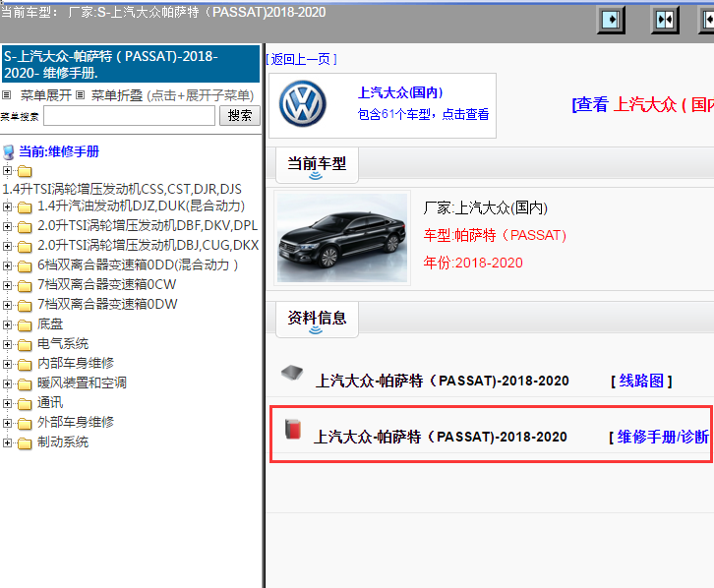Select 2.0升TSI涡轮增压发动机DBF,DKV,DPL item

(x=148, y=226)
